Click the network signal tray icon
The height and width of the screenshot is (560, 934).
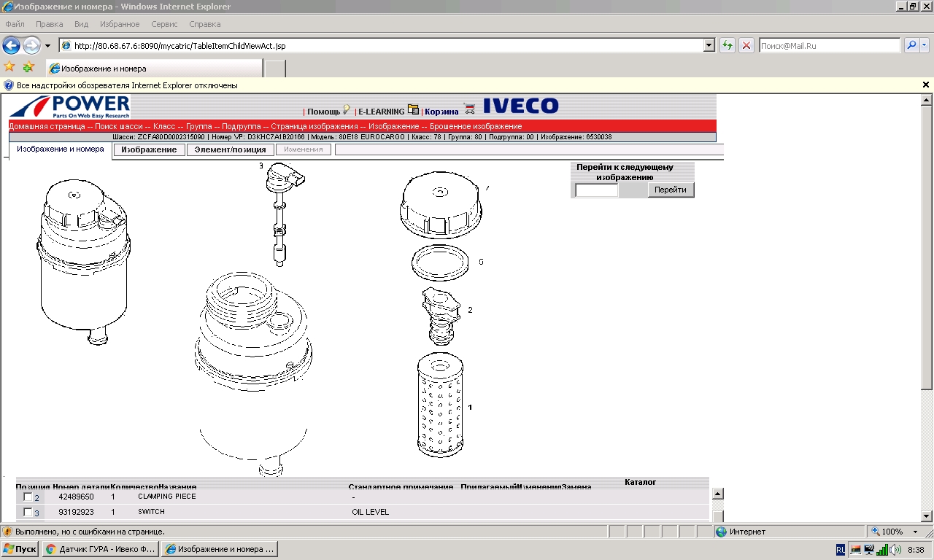[x=882, y=549]
